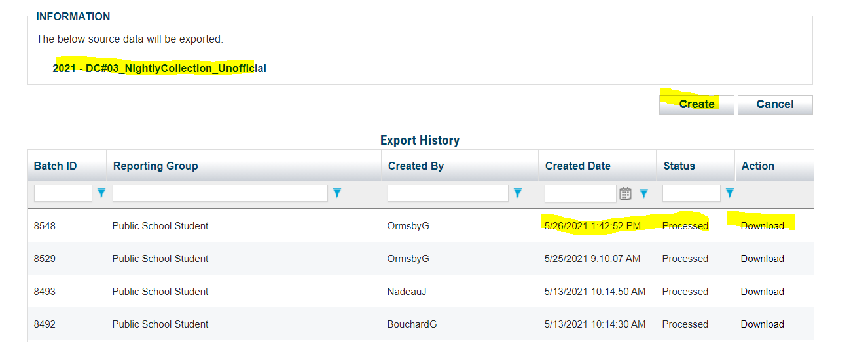Click NadeauJ in Created By column

tap(407, 292)
